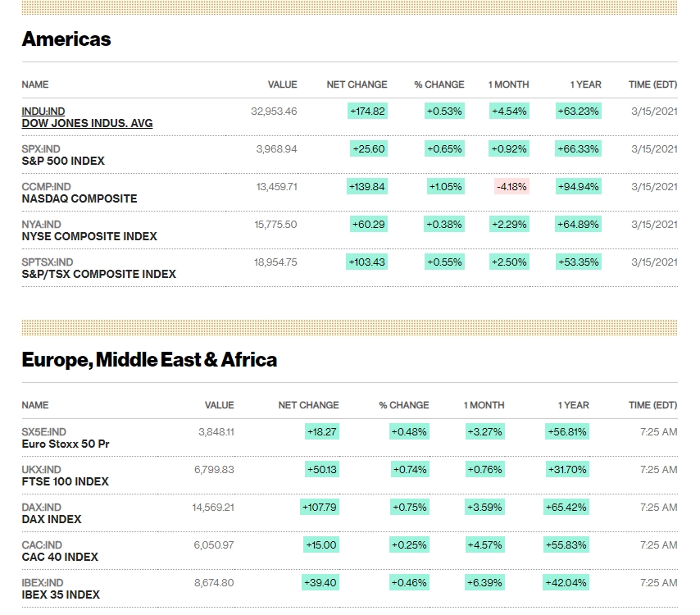Screen dimensions: 700x615
Task: Click NYSE COMPOSITE INDEX entry
Action: coord(89,236)
